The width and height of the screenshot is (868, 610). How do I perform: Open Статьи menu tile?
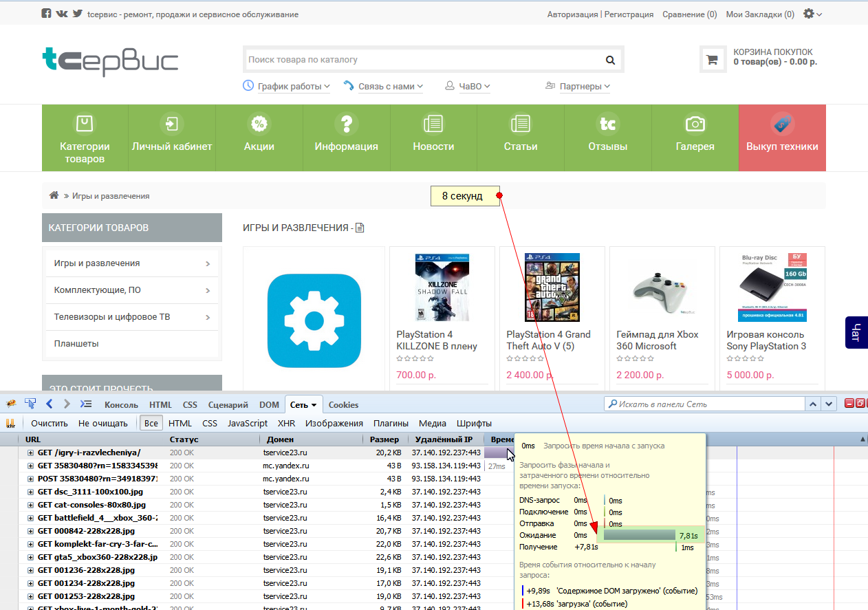521,138
